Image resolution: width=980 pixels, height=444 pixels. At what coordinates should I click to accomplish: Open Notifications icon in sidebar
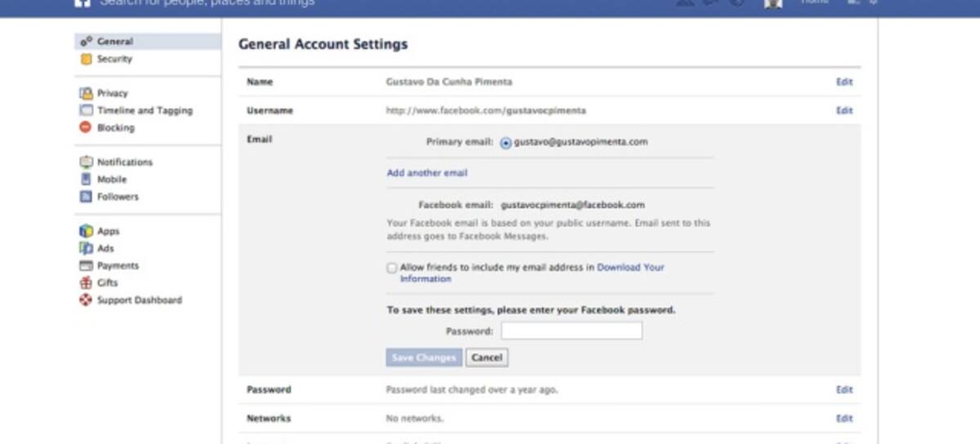[86, 162]
